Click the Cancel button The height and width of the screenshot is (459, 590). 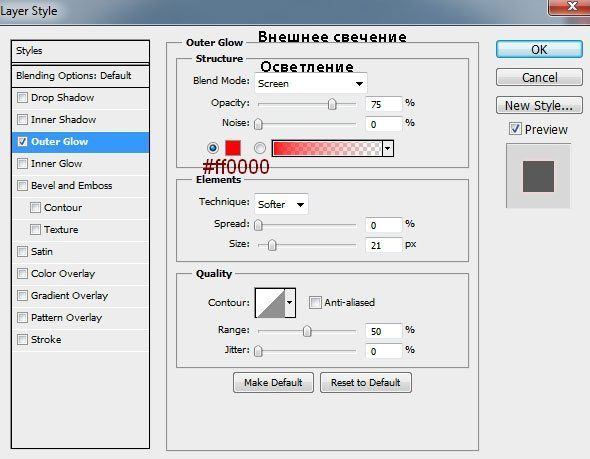(539, 77)
